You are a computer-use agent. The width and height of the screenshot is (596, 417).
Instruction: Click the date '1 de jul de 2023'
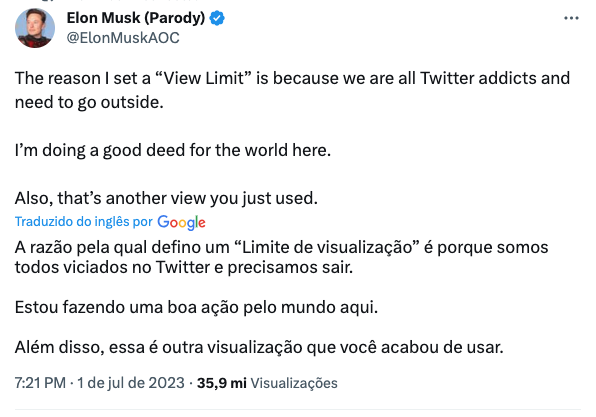131,383
